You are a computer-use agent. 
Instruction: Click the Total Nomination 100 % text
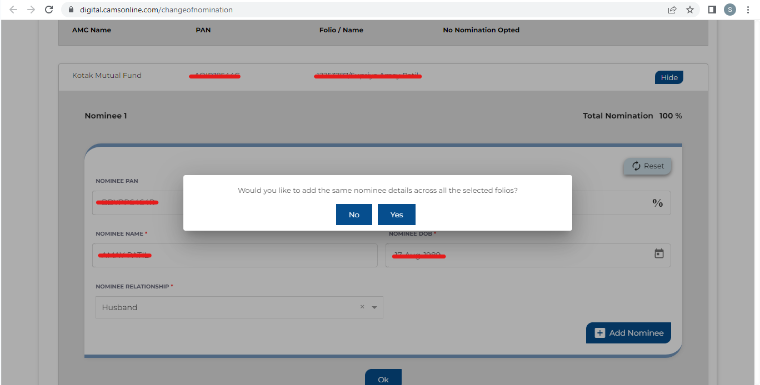pos(632,116)
